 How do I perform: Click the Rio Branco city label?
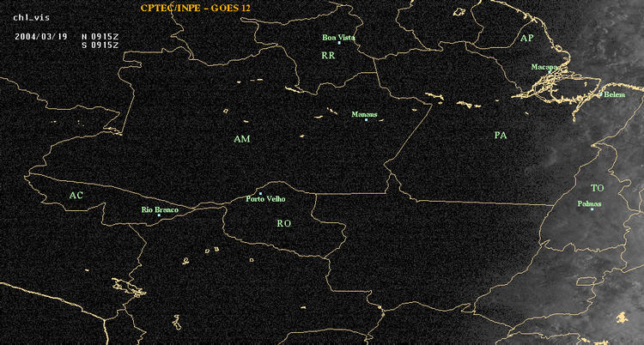pyautogui.click(x=161, y=210)
